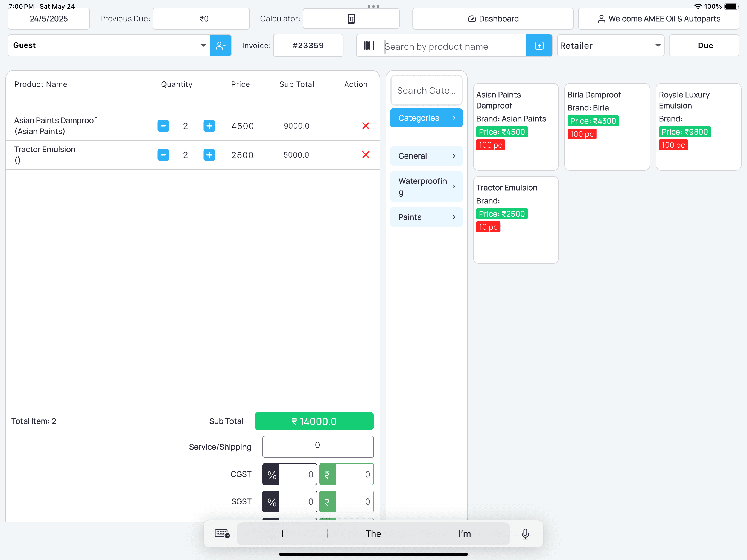Add Royale Luxury Emulsion product card
Screen dimensions: 747x560
coord(698,127)
